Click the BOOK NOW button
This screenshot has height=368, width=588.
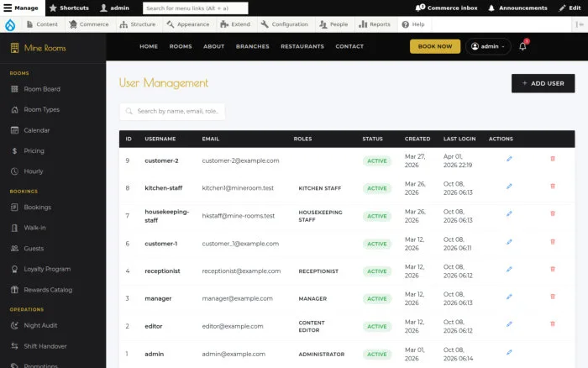[435, 46]
